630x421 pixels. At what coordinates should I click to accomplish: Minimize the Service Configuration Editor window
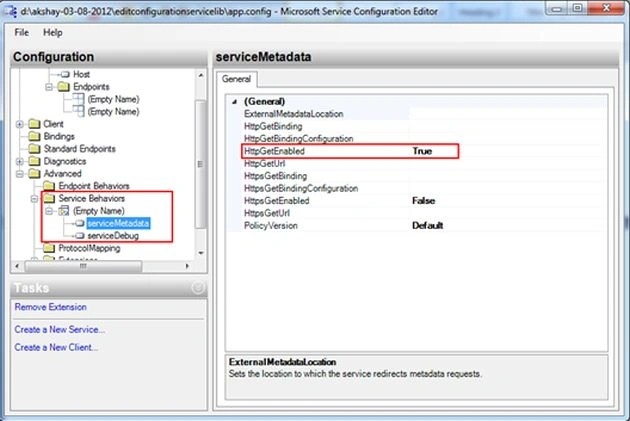pyautogui.click(x=557, y=8)
